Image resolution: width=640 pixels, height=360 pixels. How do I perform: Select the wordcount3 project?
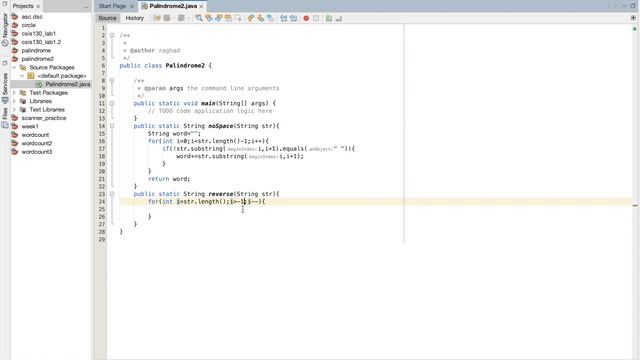pos(37,152)
